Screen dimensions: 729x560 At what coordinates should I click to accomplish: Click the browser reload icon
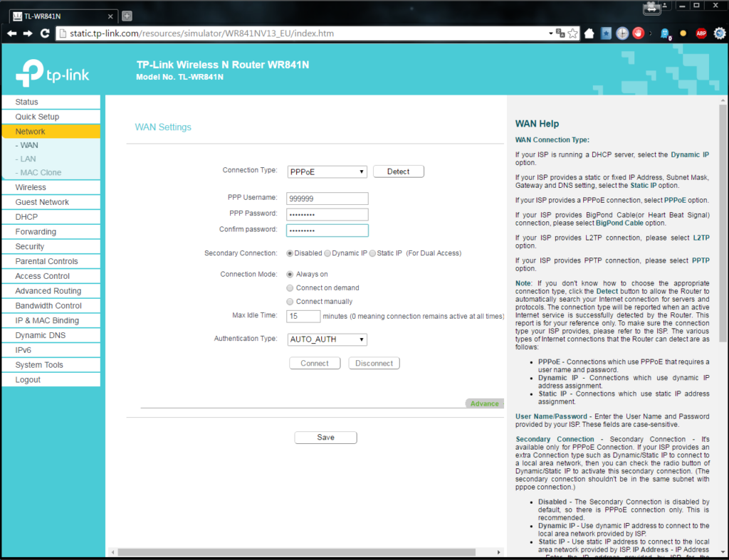pyautogui.click(x=45, y=33)
